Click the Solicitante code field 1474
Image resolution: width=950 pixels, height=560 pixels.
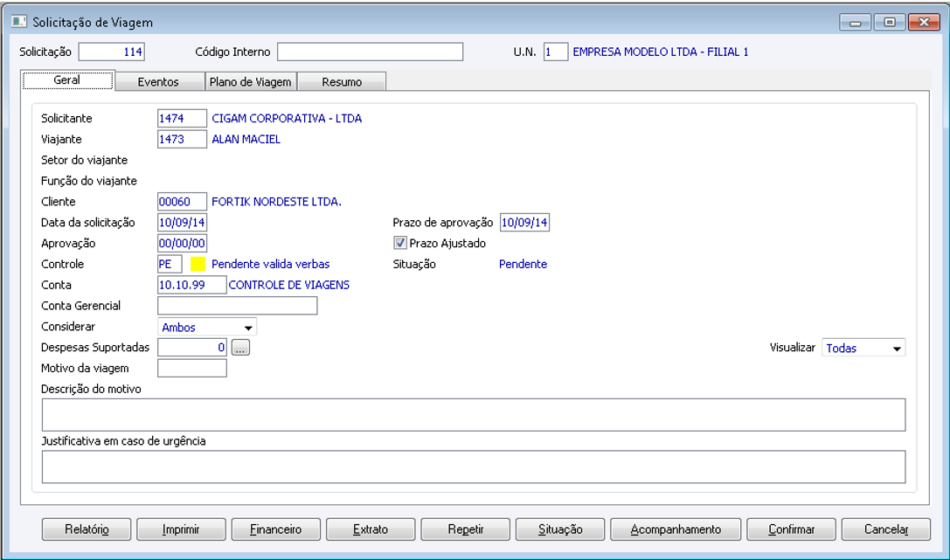(x=182, y=119)
